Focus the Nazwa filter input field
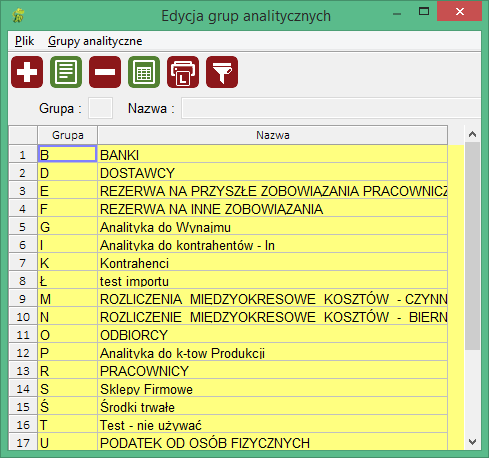Viewport: 489px width, 458px height. (x=331, y=108)
